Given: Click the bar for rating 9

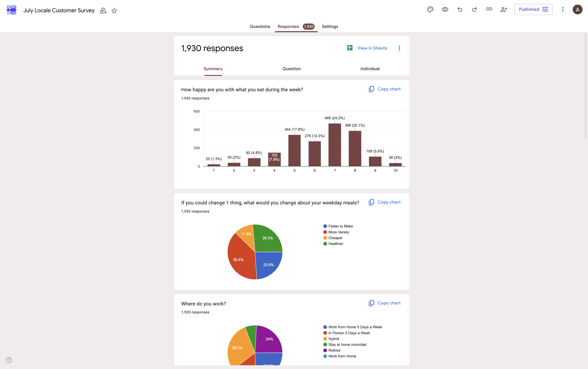Looking at the screenshot, I should coord(375,161).
